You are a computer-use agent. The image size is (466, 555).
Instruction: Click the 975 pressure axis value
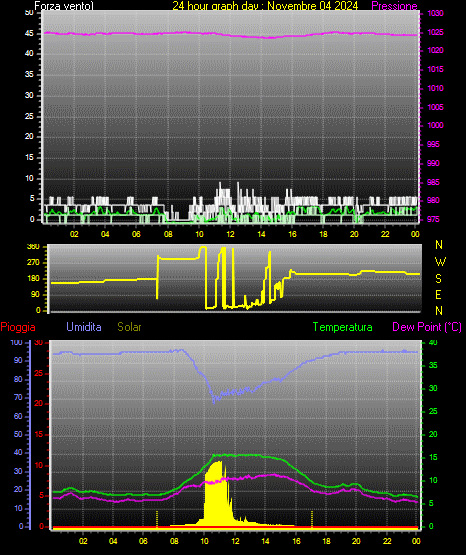point(433,219)
